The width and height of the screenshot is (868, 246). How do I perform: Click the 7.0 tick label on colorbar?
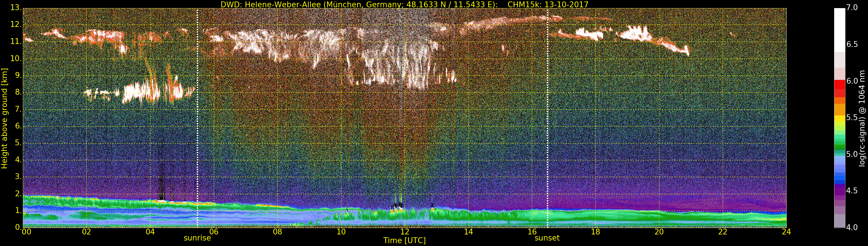(852, 8)
